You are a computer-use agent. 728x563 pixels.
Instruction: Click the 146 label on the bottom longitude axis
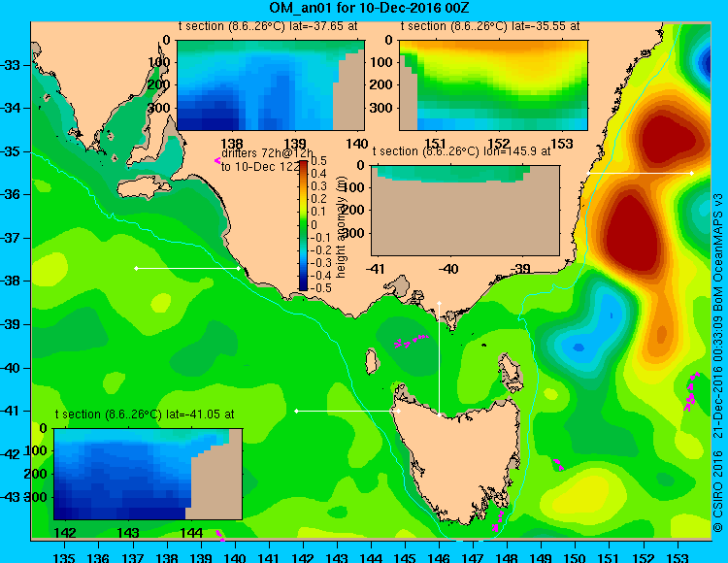pyautogui.click(x=439, y=557)
